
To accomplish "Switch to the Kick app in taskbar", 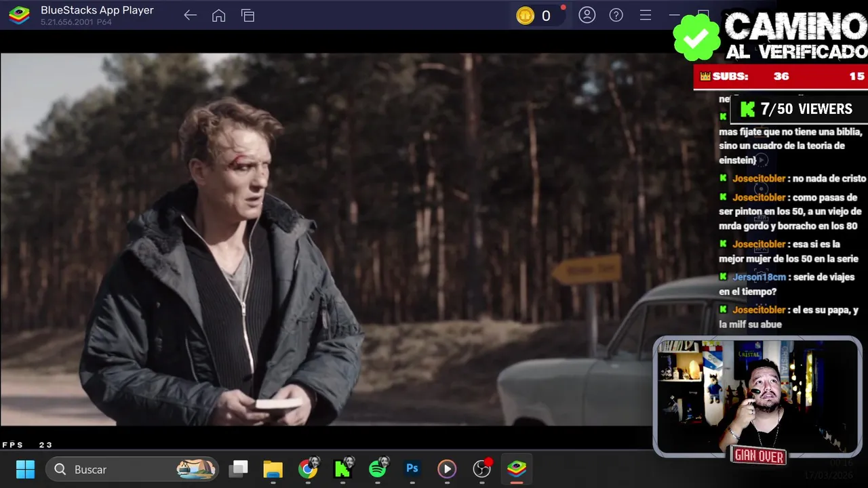I will [342, 469].
